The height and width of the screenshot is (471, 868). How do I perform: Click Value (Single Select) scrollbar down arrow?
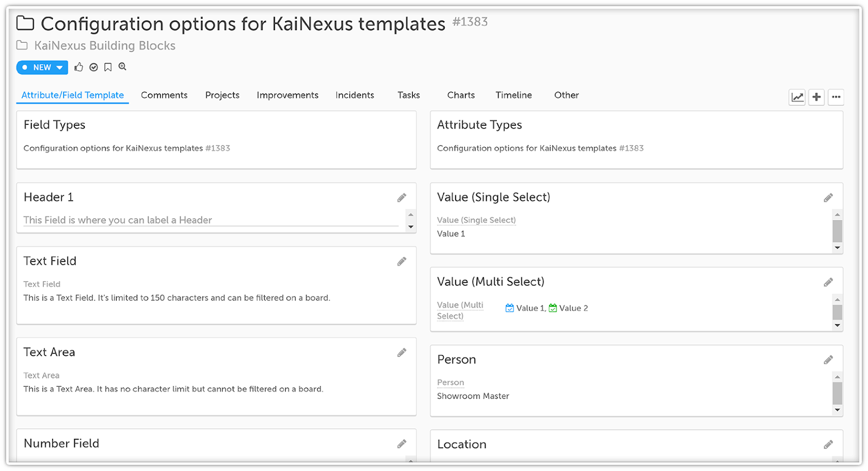[838, 247]
